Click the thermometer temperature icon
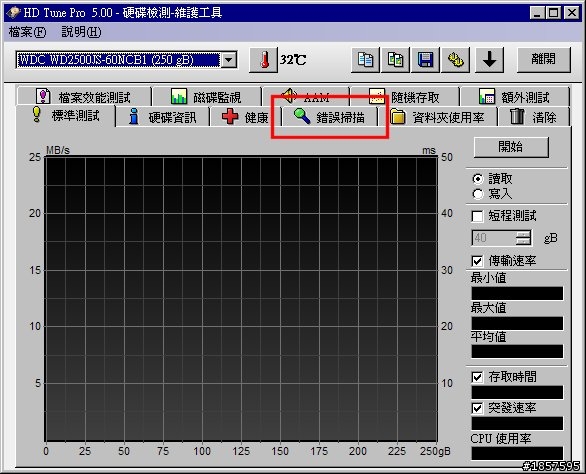This screenshot has height=474, width=586. (263, 60)
